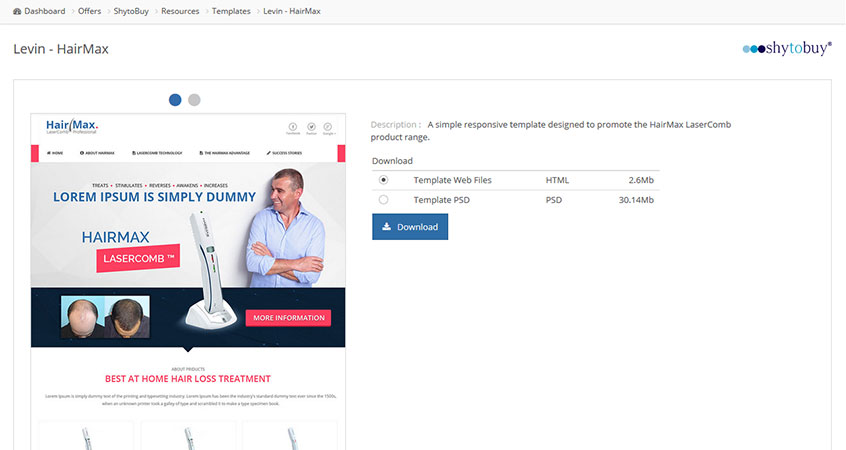846x450 pixels.
Task: Click 'LOREM IPSUM IS SIMPLY DUMMY' headline
Action: (154, 197)
